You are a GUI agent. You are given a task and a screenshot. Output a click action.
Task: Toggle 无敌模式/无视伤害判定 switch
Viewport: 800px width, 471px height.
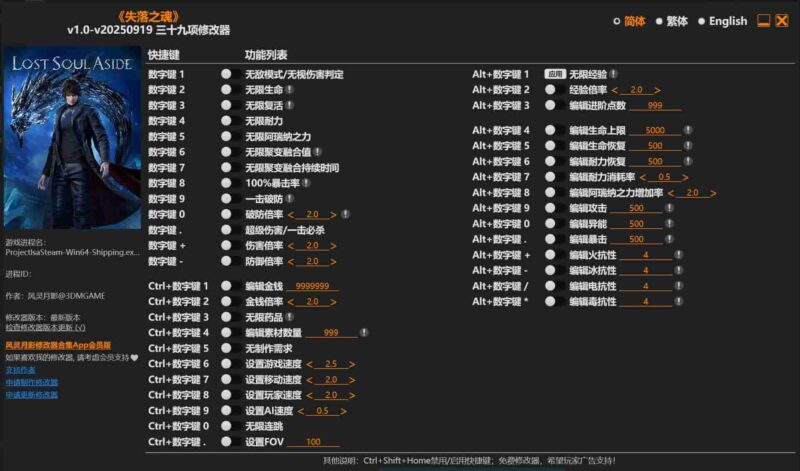pyautogui.click(x=231, y=74)
